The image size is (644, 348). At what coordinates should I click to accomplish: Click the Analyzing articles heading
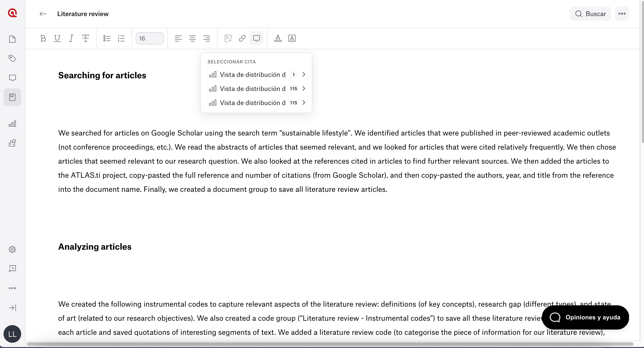95,247
